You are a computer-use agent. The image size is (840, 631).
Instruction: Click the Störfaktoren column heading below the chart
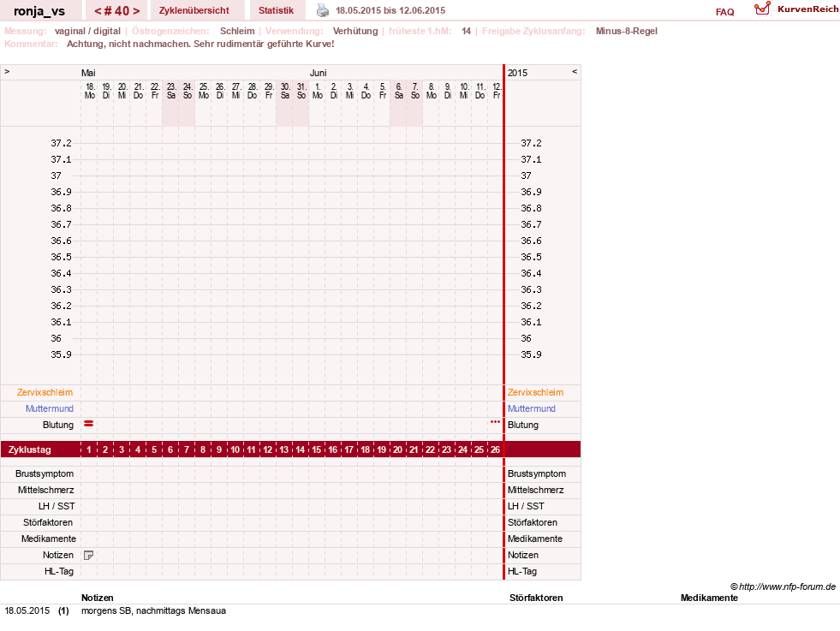[x=536, y=598]
